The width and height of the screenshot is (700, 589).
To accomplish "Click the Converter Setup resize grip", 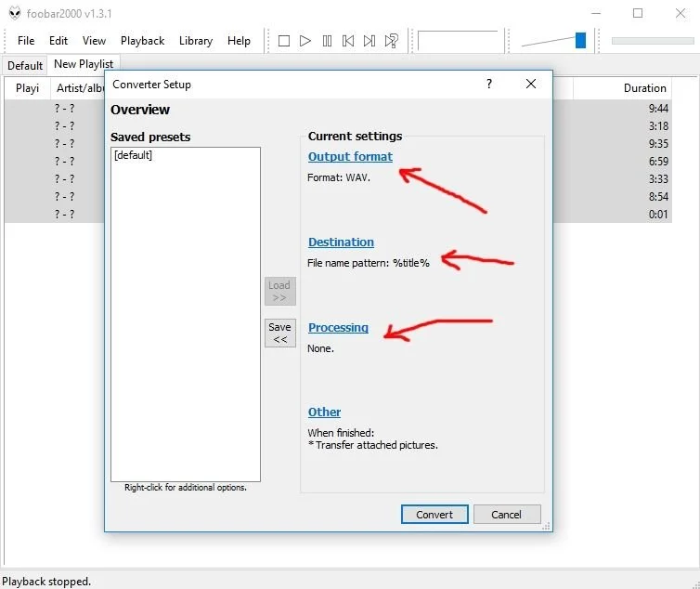I will point(546,527).
